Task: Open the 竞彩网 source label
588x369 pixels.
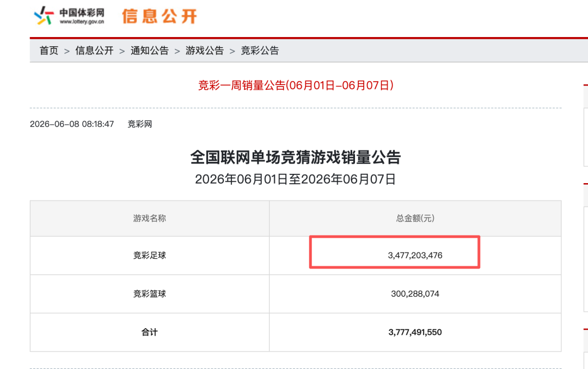Action: point(140,124)
